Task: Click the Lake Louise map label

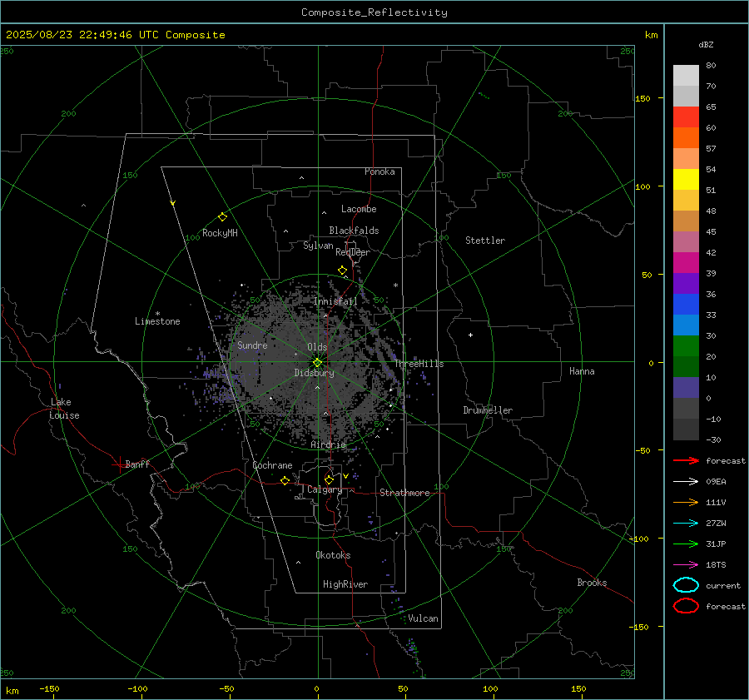Action: point(64,409)
